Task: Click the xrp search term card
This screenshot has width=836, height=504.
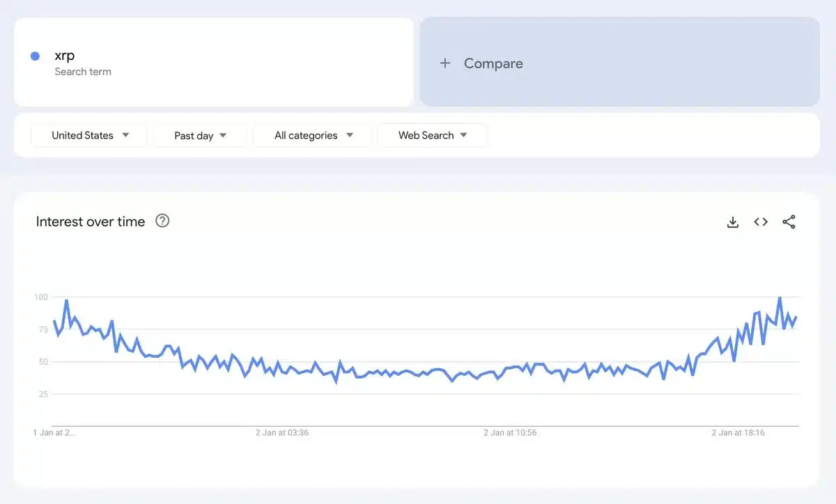Action: coord(212,61)
